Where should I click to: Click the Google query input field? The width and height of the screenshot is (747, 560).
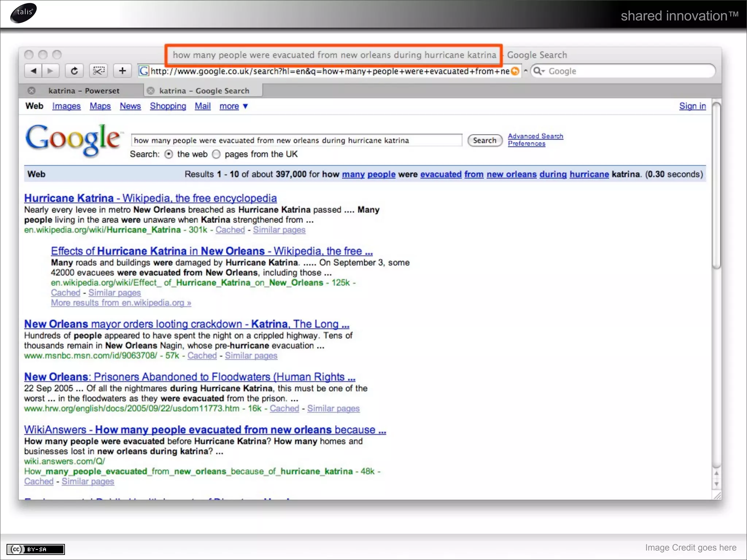point(295,140)
